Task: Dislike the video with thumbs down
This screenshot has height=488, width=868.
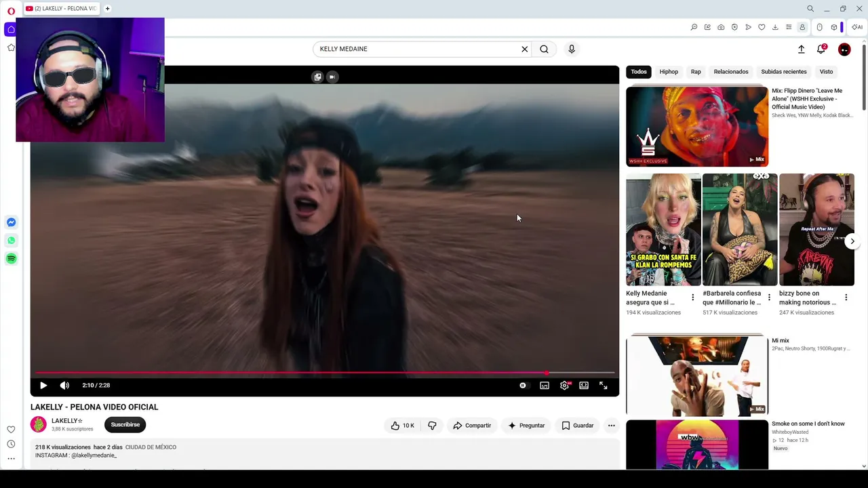Action: [432, 426]
